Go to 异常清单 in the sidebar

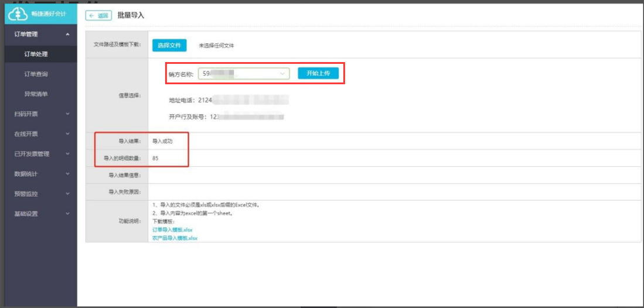click(36, 94)
